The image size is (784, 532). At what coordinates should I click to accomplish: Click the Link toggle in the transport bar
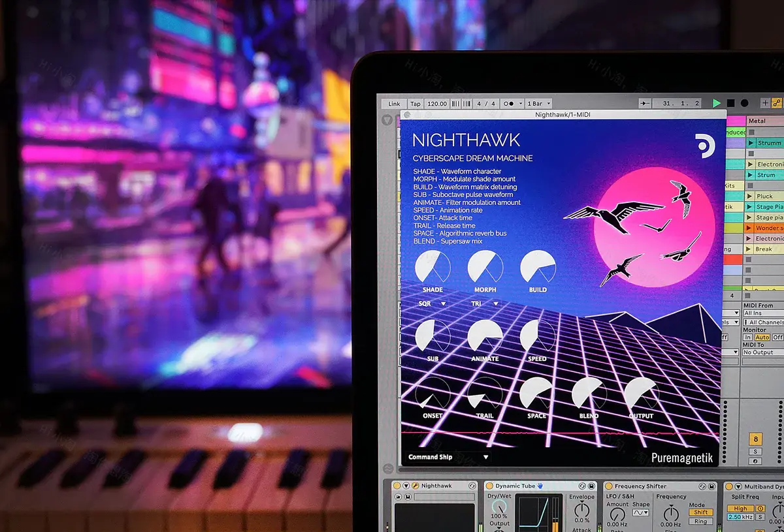(393, 103)
